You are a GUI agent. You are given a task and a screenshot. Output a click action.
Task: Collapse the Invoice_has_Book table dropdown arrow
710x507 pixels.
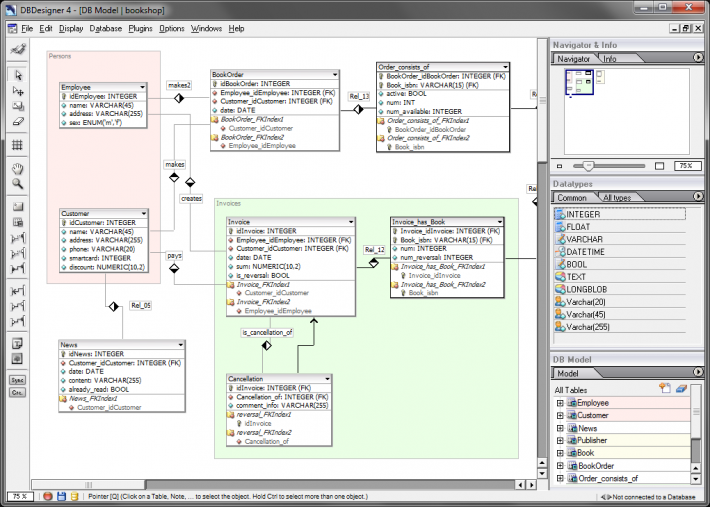[499, 222]
